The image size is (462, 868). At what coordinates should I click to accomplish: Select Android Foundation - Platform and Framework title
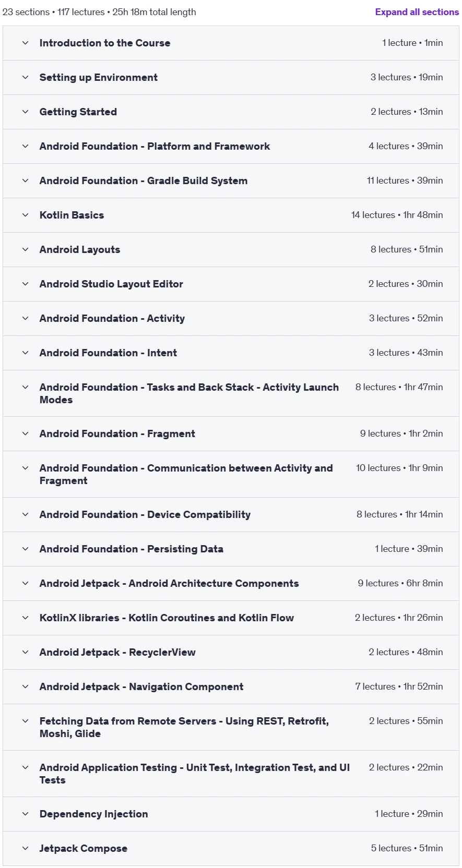click(155, 146)
